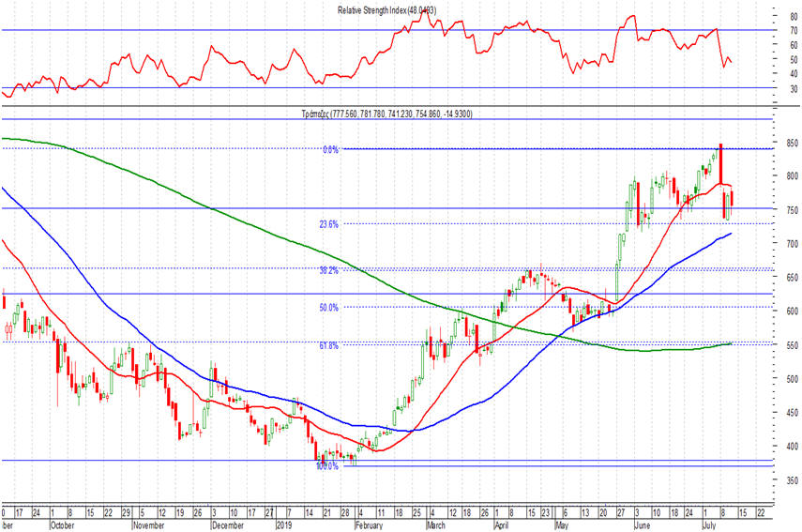Click date label 28 in January 2019
Screen dimensions: 802x532
tap(345, 513)
